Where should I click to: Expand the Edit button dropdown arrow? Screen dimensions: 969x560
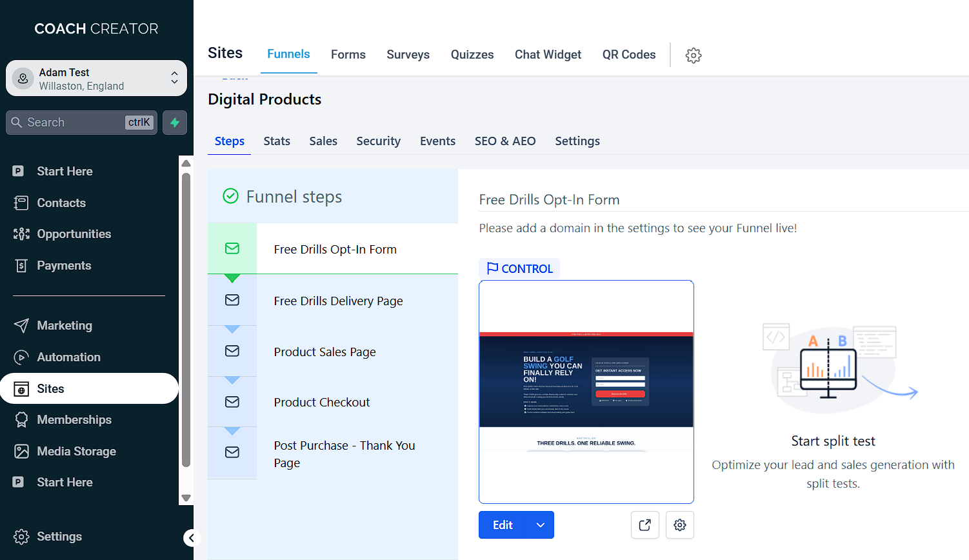(x=541, y=525)
